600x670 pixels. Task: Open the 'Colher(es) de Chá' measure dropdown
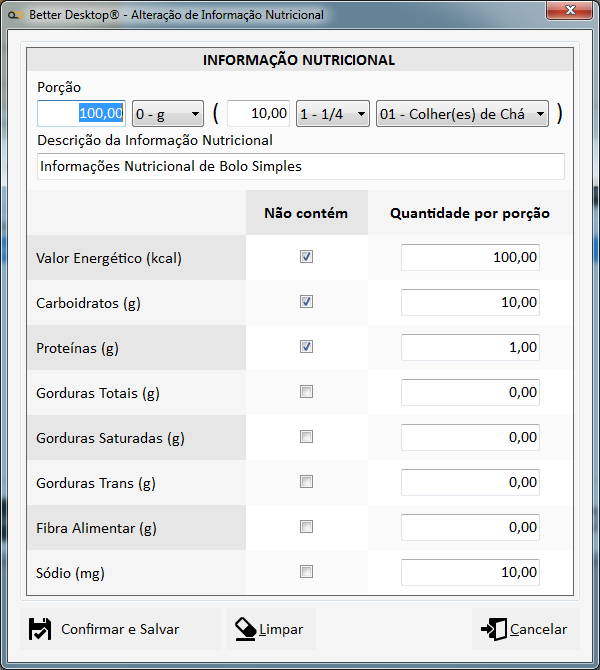click(462, 114)
